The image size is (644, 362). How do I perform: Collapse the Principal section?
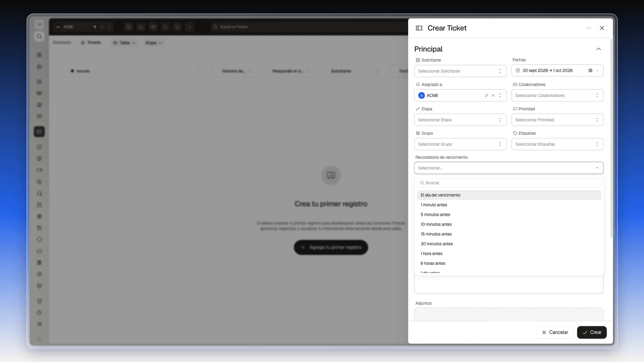598,49
